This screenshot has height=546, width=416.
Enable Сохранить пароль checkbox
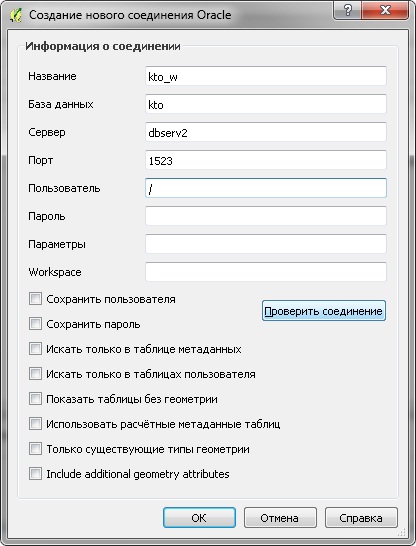click(35, 323)
